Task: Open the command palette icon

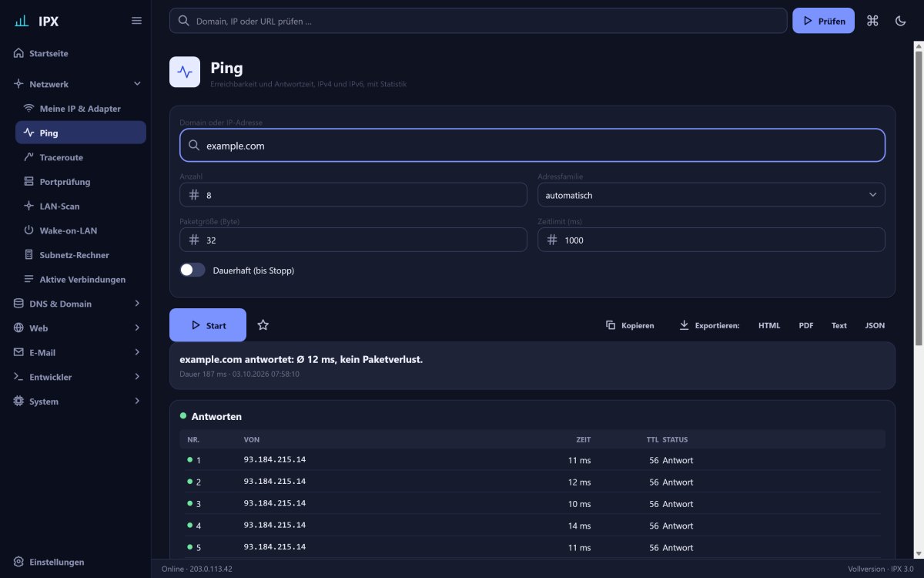Action: [x=872, y=21]
